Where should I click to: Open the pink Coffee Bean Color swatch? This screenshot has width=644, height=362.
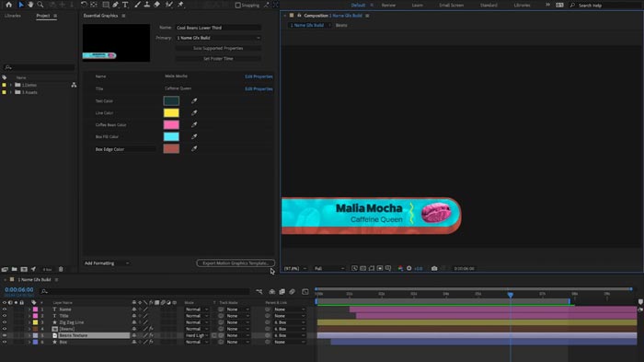(171, 124)
